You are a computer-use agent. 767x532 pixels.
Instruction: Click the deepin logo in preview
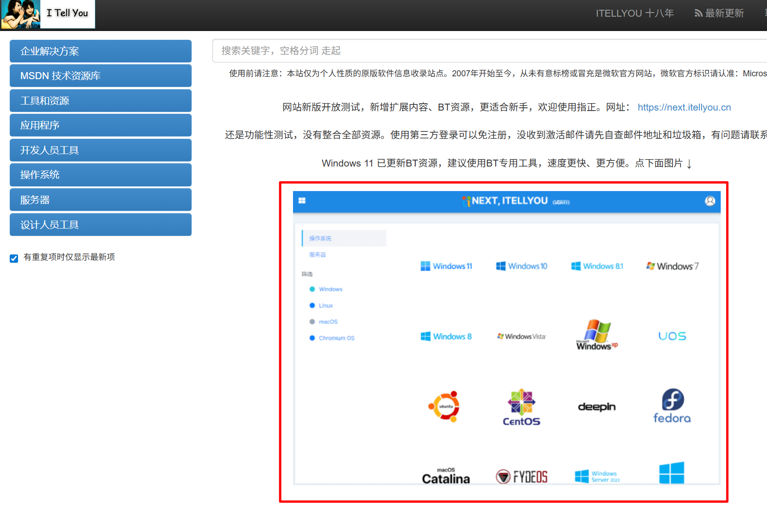(x=597, y=407)
